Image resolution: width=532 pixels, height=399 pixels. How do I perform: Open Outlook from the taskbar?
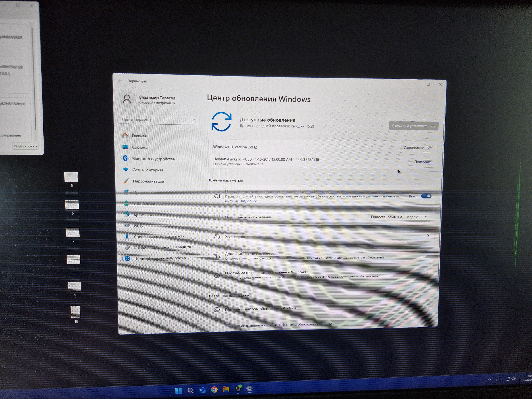[203, 390]
